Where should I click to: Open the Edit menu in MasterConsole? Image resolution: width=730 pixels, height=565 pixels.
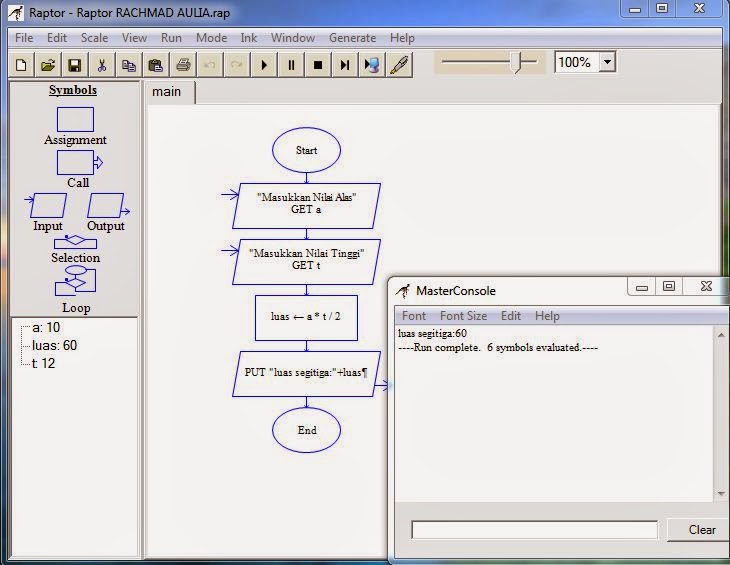[511, 316]
